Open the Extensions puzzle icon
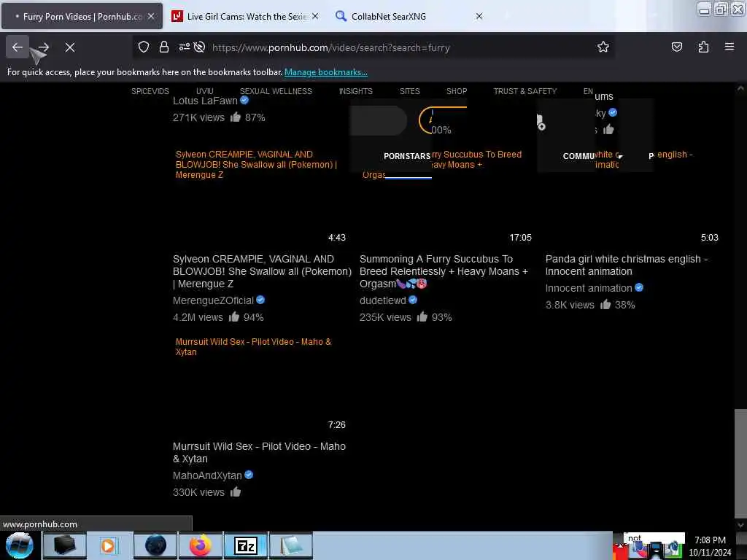 tap(703, 47)
